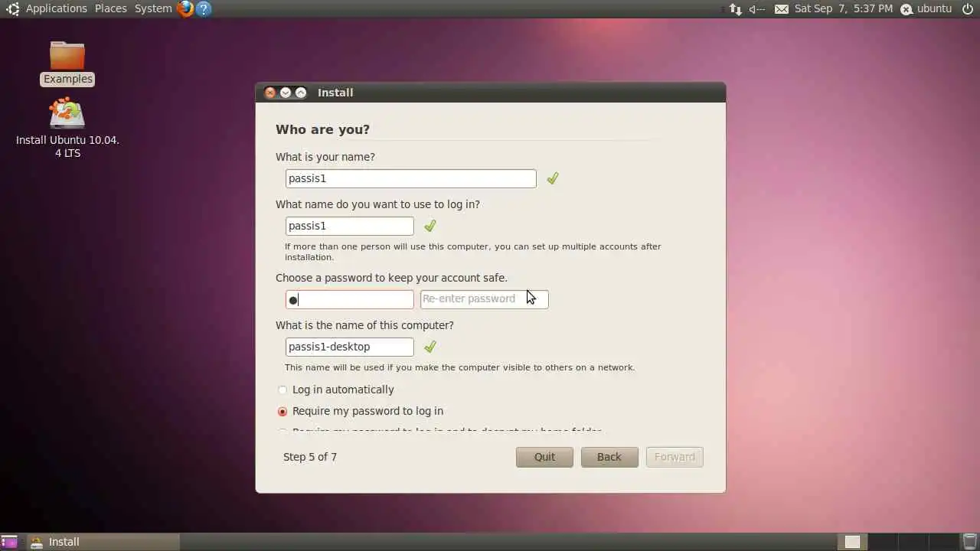This screenshot has width=980, height=551.
Task: Launch Install Ubuntu 10.04.4 LTS desktop icon
Action: [67, 128]
